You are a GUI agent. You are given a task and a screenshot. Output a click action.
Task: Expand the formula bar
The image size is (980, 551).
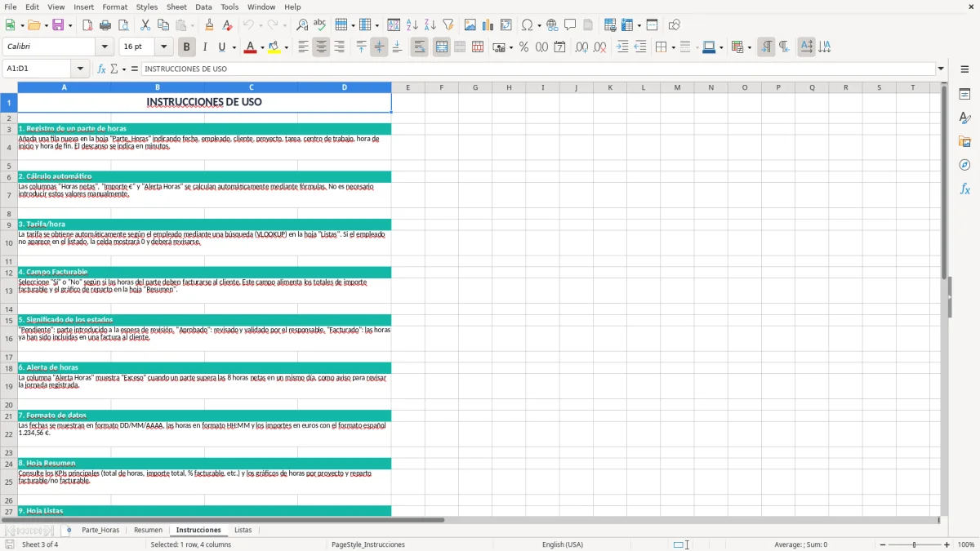pos(941,69)
